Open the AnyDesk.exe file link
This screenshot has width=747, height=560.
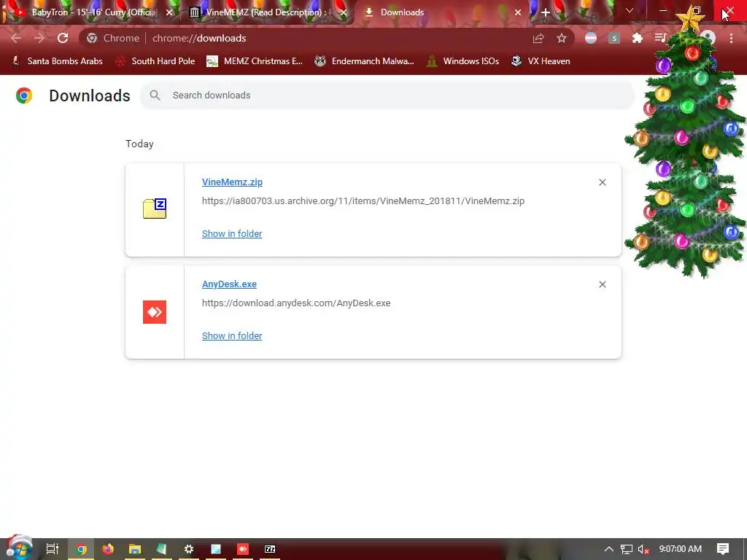tap(229, 284)
